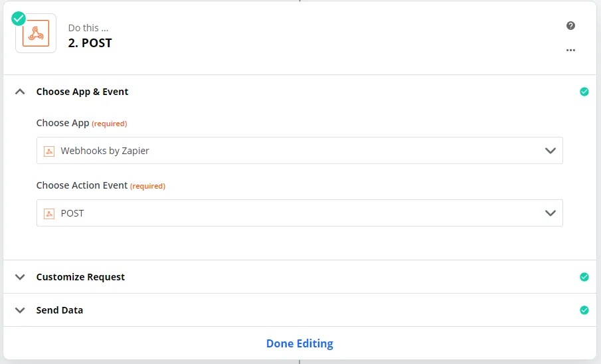Click green status check for Send Data
Screen dimensions: 601x364
[x=584, y=310]
